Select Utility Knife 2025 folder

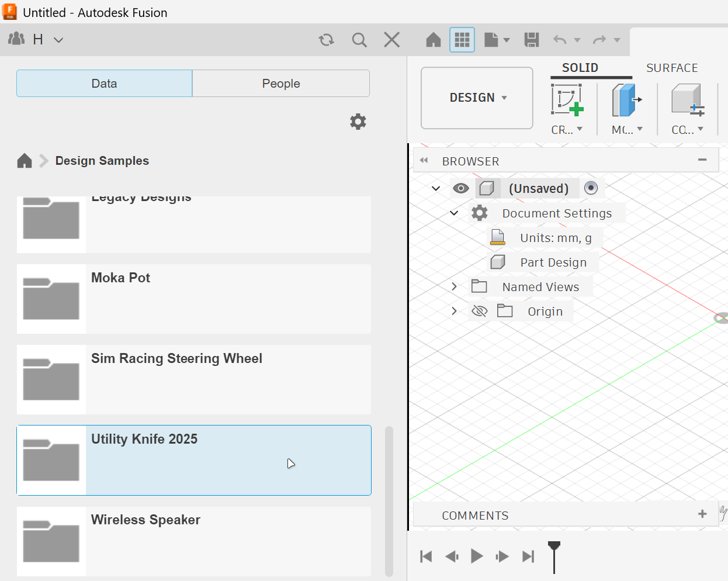coord(194,460)
